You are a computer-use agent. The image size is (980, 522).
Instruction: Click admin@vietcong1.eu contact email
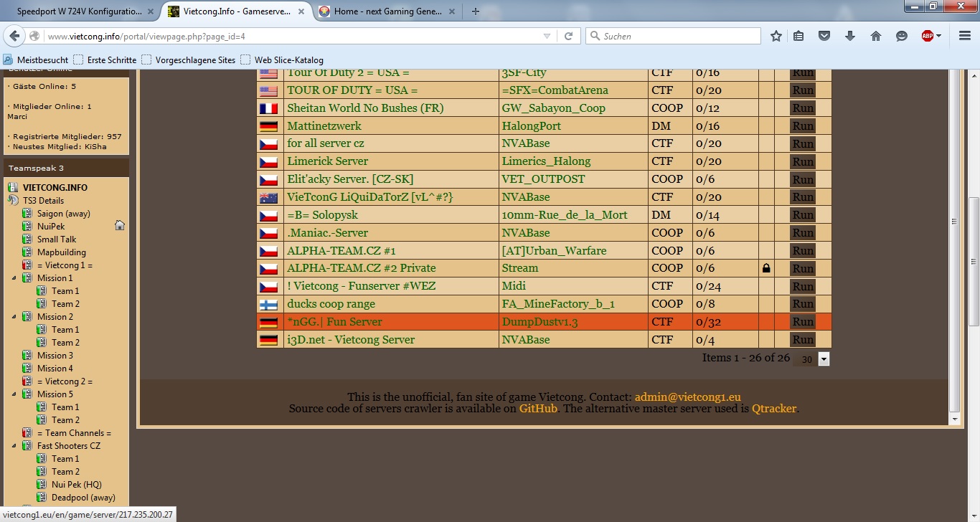[x=687, y=397]
